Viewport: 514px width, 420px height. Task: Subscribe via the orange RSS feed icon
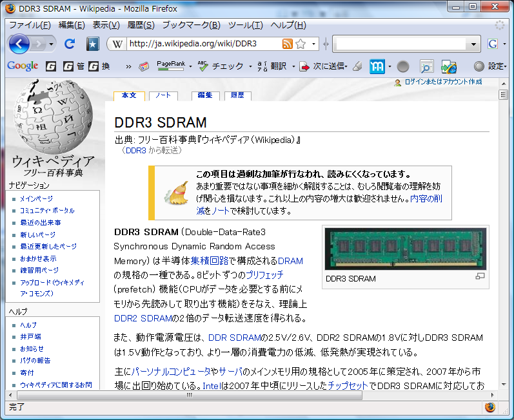coord(288,44)
